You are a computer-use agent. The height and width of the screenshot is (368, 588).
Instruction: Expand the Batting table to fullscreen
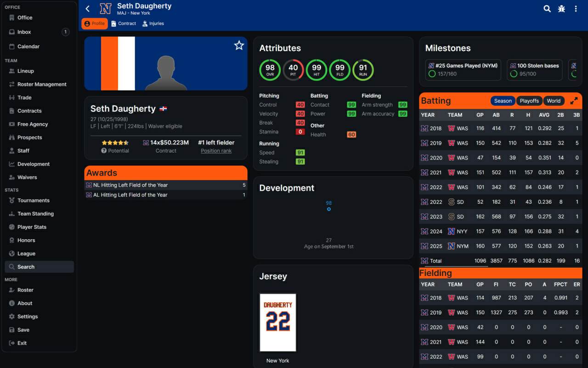pyautogui.click(x=574, y=101)
